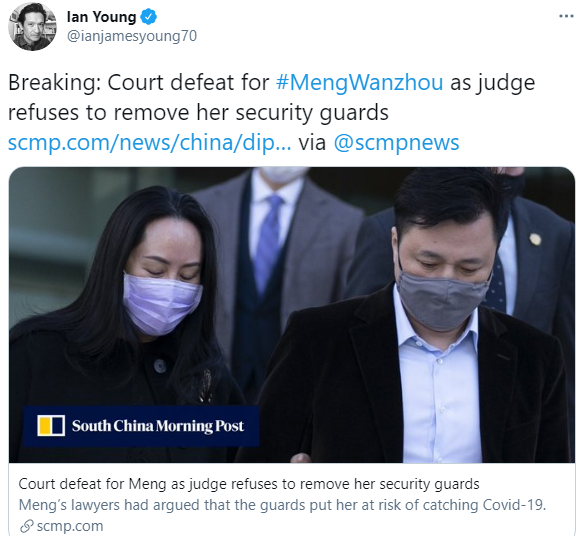Open the scmp.com domain label

[70, 526]
